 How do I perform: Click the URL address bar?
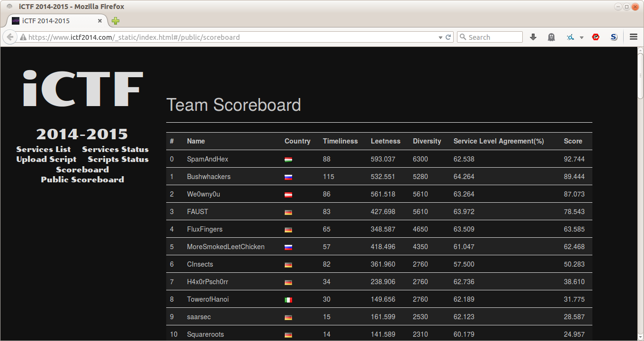(232, 37)
